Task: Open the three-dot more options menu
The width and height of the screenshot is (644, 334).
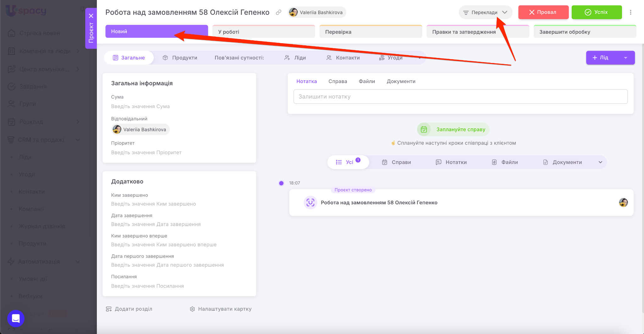Action: tap(630, 12)
